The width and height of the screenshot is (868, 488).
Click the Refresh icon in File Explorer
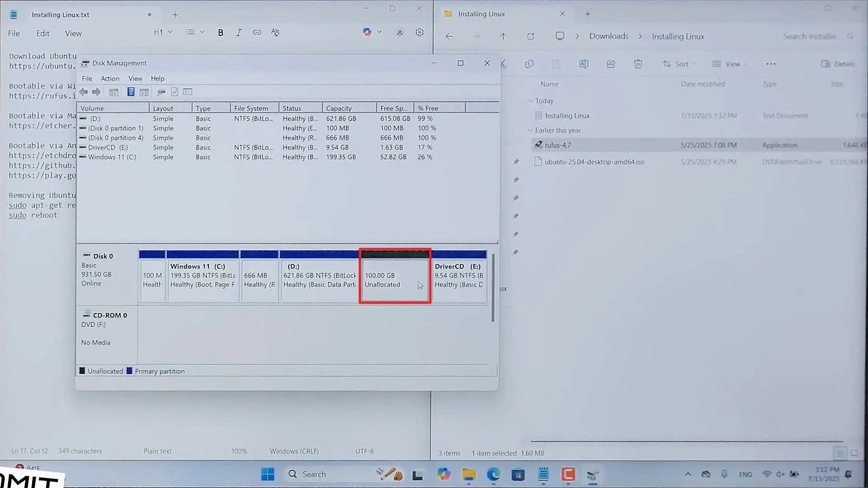point(531,37)
